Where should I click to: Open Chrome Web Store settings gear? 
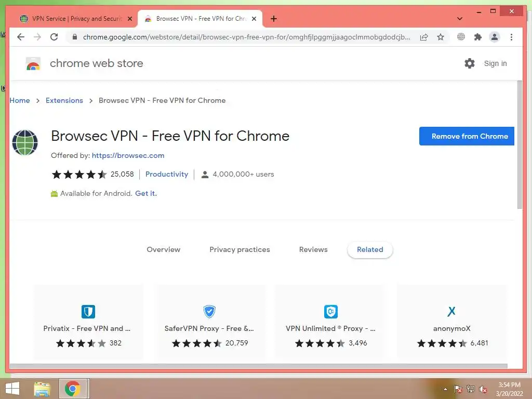coord(470,63)
